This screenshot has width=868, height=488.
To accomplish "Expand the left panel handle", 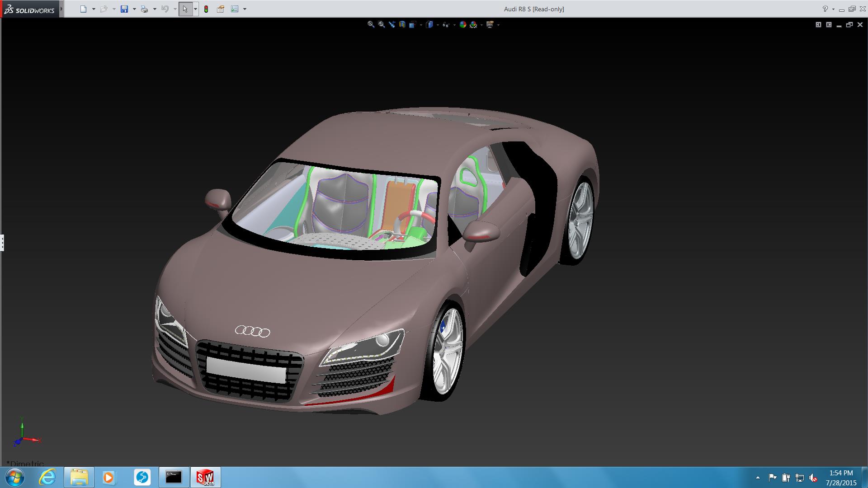I will [2, 243].
